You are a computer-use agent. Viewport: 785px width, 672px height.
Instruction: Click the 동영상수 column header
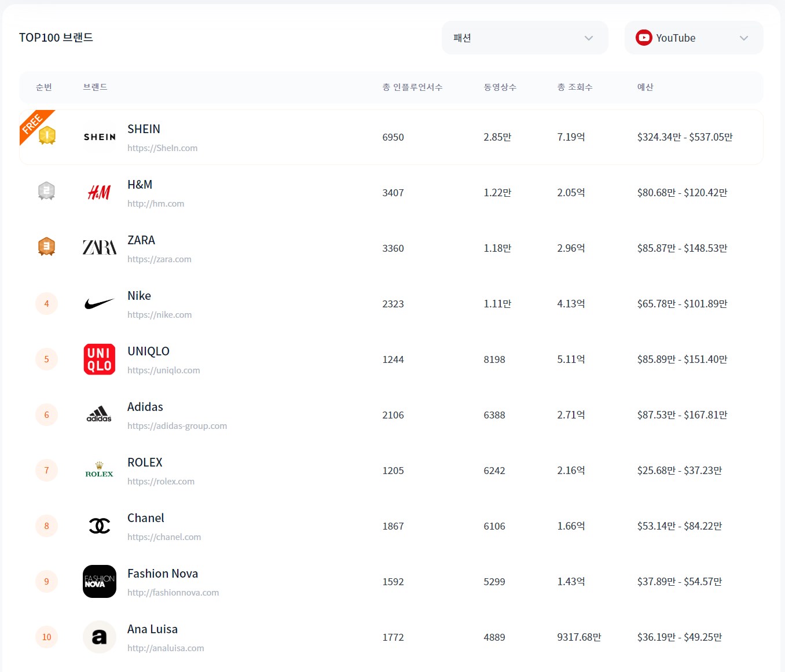click(x=500, y=87)
